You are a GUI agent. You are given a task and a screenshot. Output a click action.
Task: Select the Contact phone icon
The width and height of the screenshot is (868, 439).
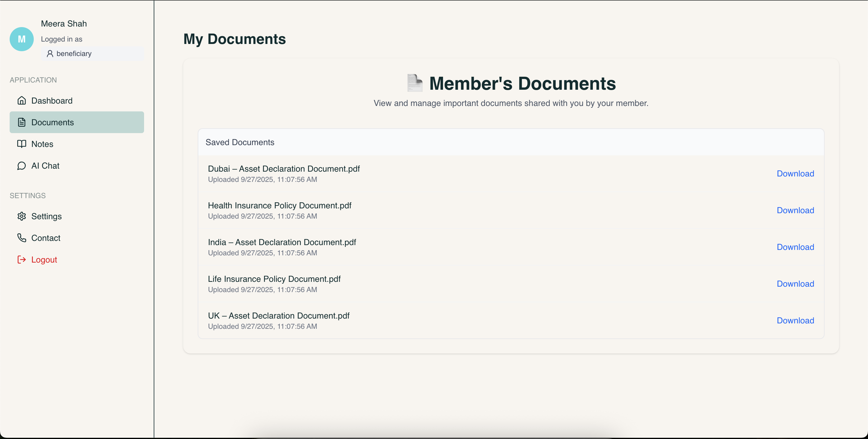point(22,238)
